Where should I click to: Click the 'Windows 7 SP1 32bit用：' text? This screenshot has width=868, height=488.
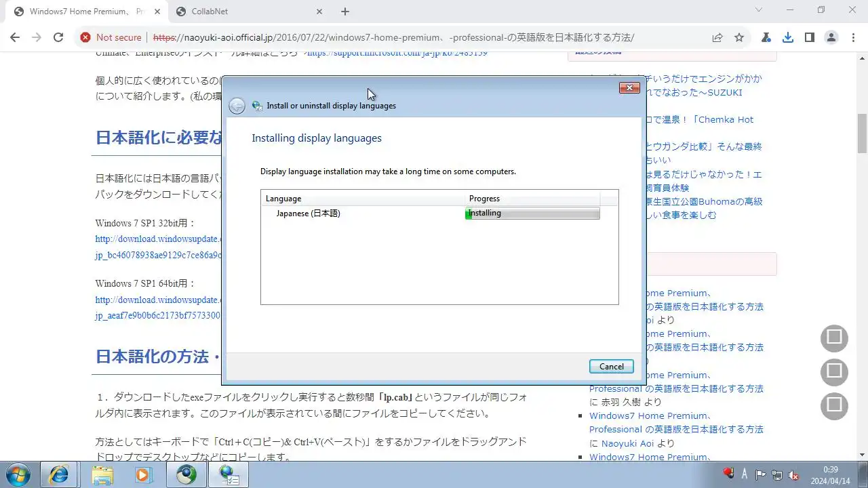coord(145,223)
